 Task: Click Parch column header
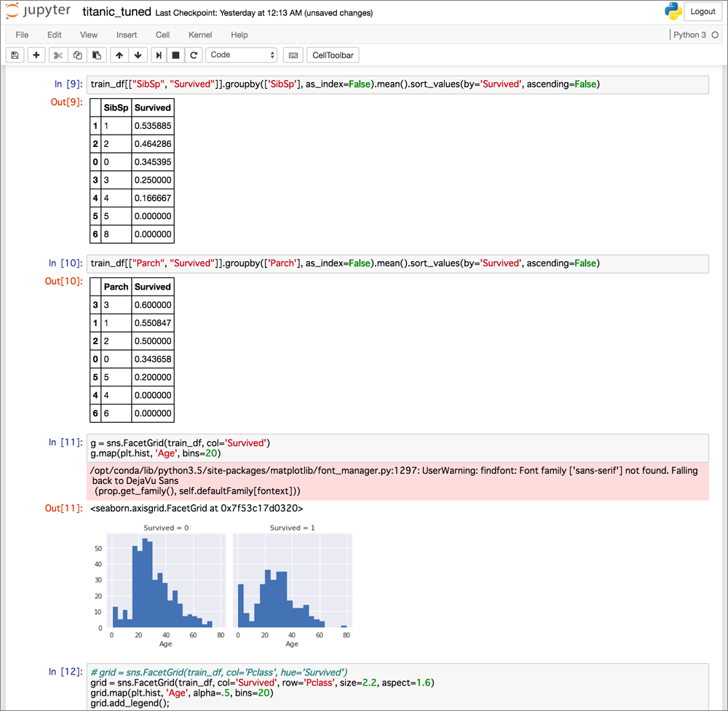(116, 287)
